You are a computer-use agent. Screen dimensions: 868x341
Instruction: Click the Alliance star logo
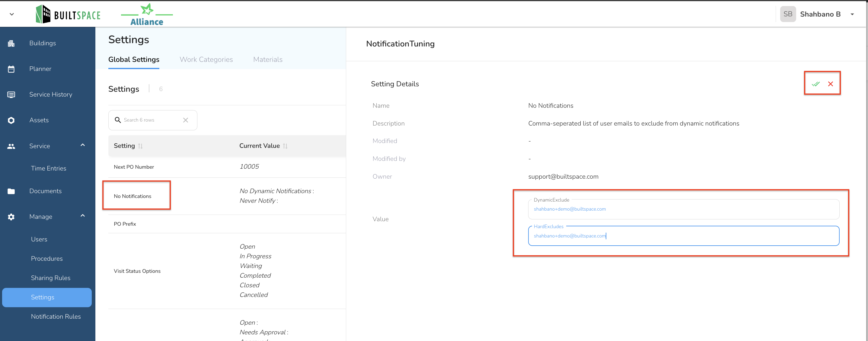[x=147, y=14]
